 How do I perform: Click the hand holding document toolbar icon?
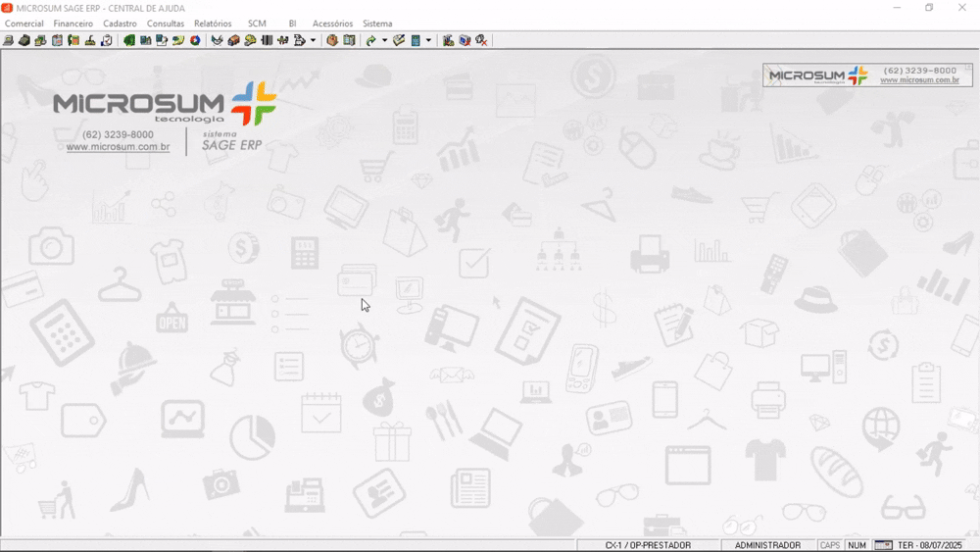point(299,40)
